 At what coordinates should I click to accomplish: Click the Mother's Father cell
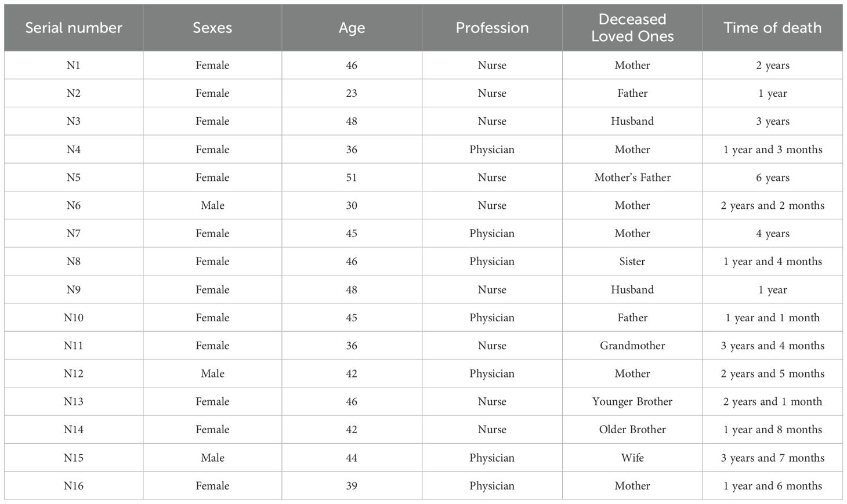click(x=632, y=177)
